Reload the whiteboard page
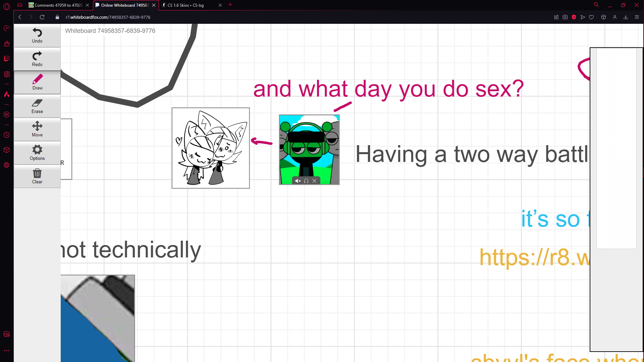This screenshot has height=362, width=644. [x=42, y=17]
